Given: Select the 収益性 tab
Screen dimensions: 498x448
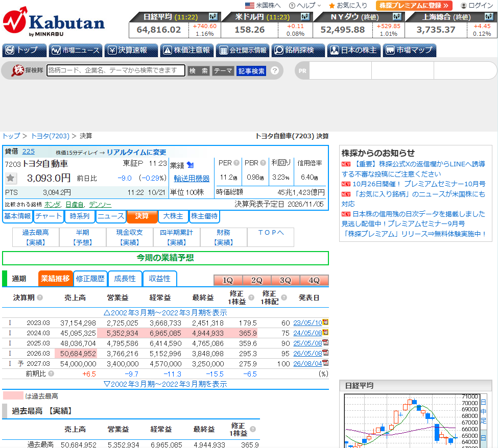Looking at the screenshot, I should (x=160, y=279).
